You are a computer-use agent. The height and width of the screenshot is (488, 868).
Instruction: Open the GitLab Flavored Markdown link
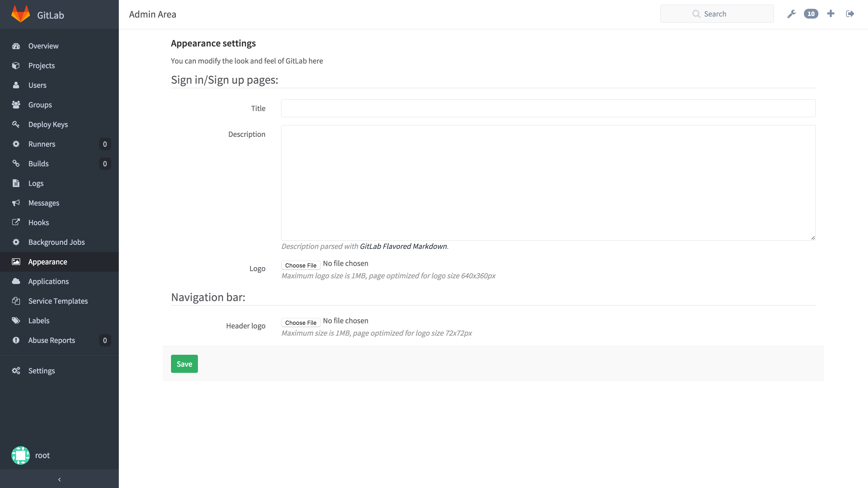tap(403, 246)
